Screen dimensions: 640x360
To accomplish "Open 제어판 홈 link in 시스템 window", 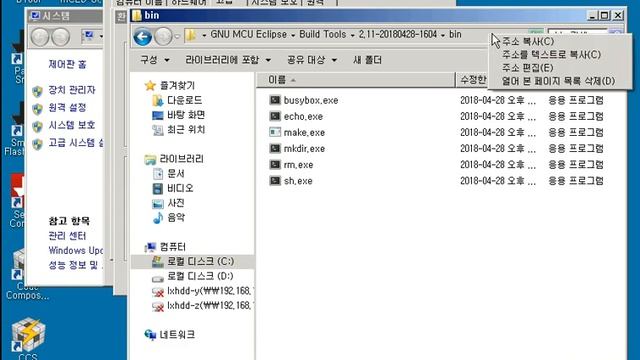I will pyautogui.click(x=67, y=64).
